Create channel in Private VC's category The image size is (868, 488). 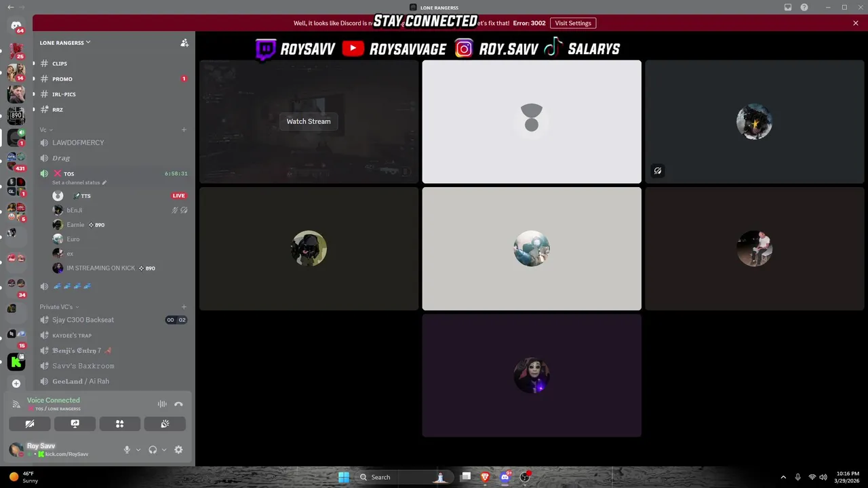(184, 307)
